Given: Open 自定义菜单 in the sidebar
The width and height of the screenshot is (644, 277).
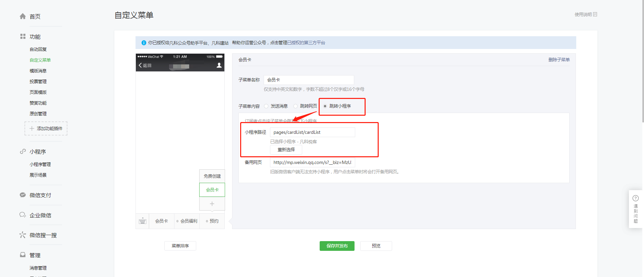Looking at the screenshot, I should pos(40,60).
